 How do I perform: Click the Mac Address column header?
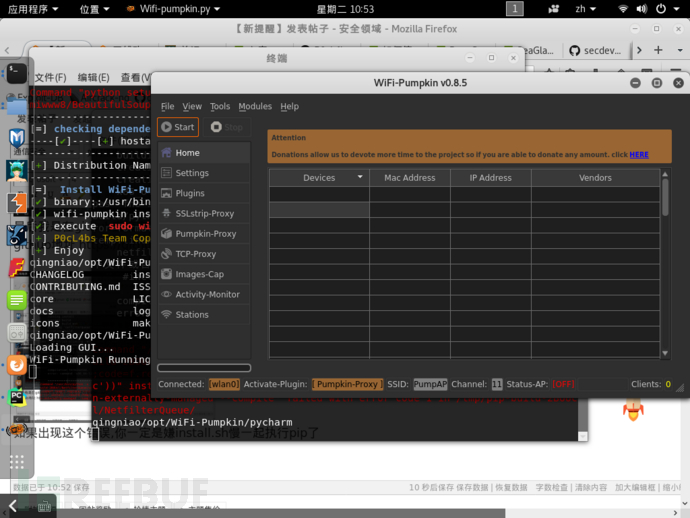(x=410, y=178)
